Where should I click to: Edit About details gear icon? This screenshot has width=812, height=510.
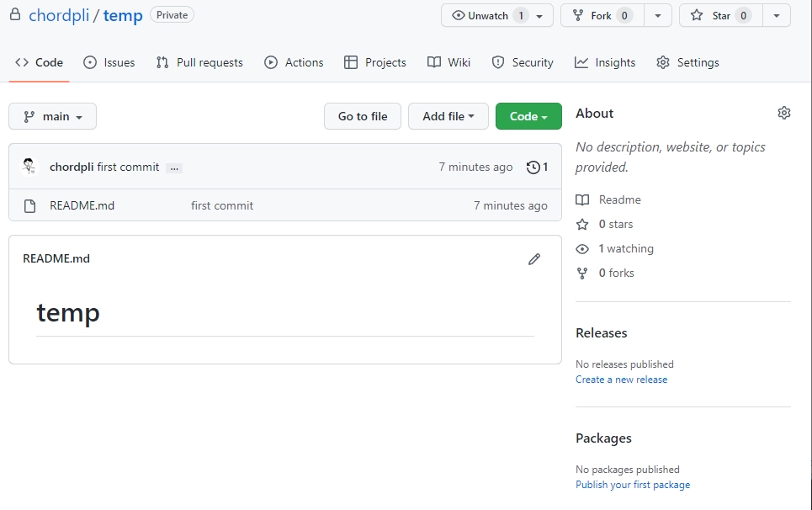(x=784, y=113)
